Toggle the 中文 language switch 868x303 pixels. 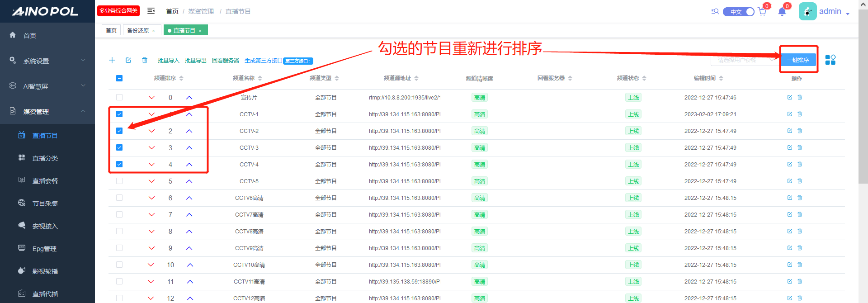tap(738, 12)
